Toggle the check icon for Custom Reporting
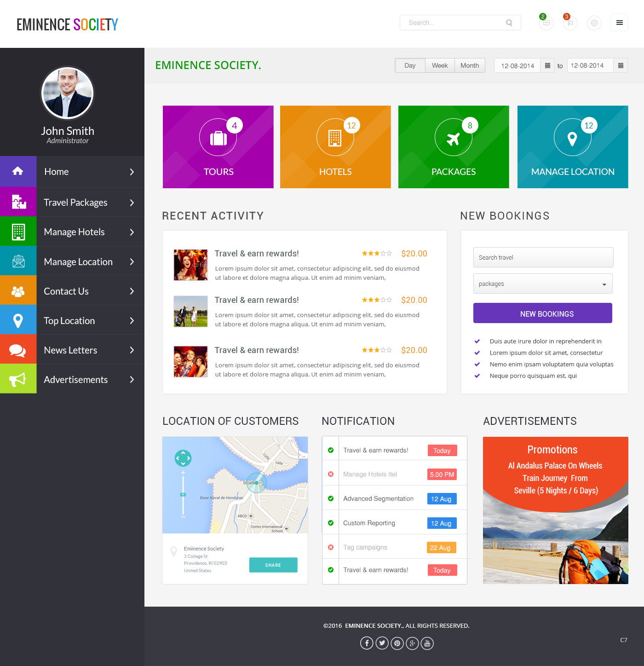This screenshot has width=644, height=666. 331,523
